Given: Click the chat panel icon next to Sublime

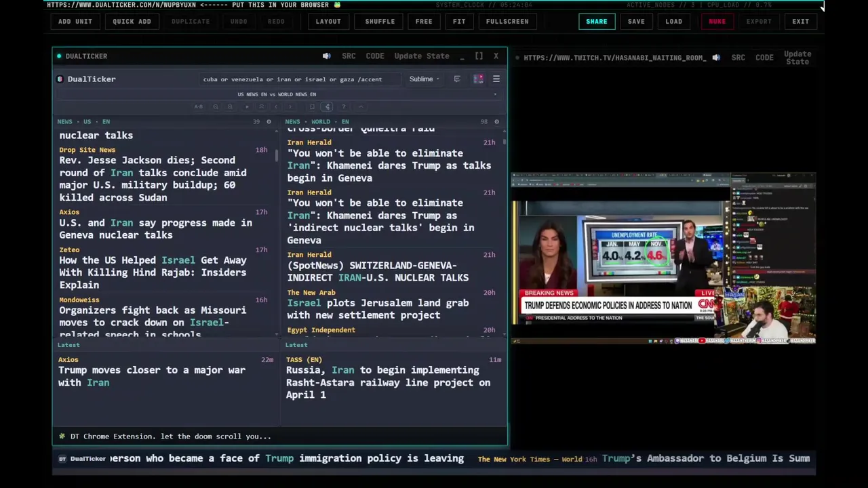Looking at the screenshot, I should coord(457,79).
